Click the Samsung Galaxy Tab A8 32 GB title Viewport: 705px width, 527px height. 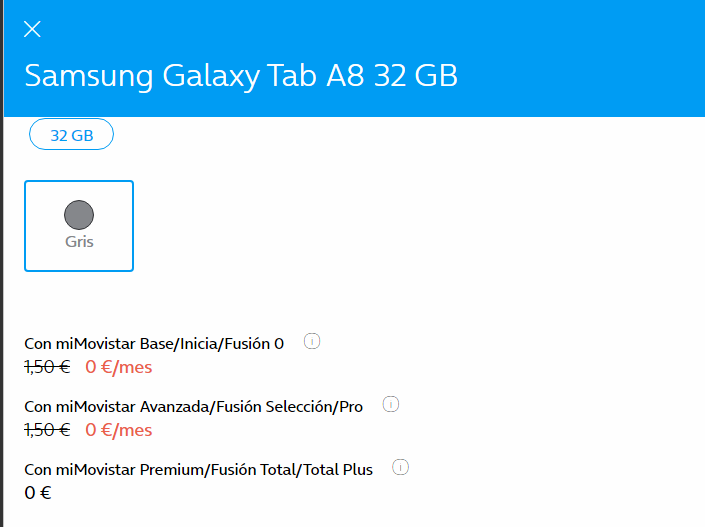click(241, 77)
